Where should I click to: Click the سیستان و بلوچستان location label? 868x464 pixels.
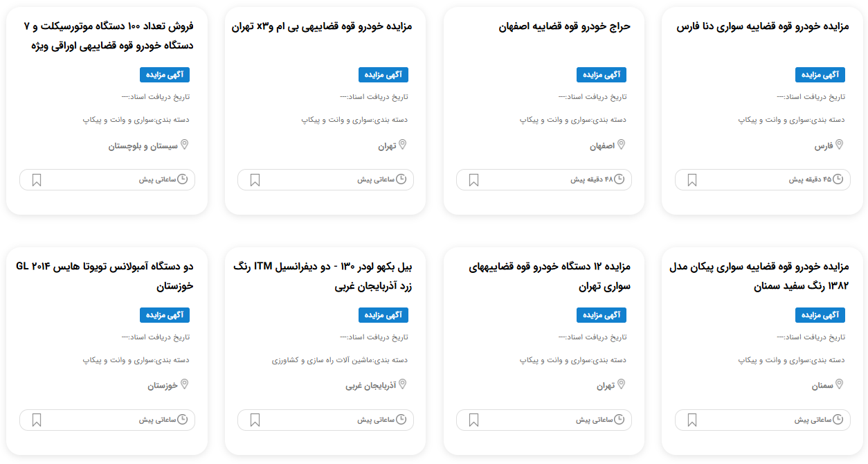pyautogui.click(x=143, y=146)
